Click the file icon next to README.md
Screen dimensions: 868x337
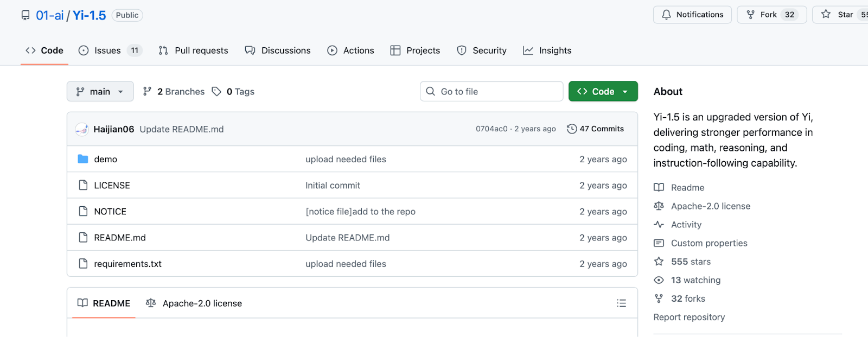click(x=83, y=237)
